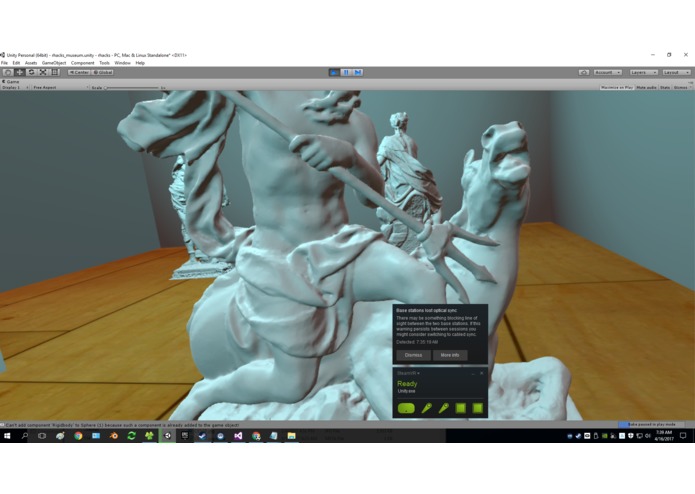Open the Window menu
Viewport: 695px width, 494px height.
click(x=122, y=63)
